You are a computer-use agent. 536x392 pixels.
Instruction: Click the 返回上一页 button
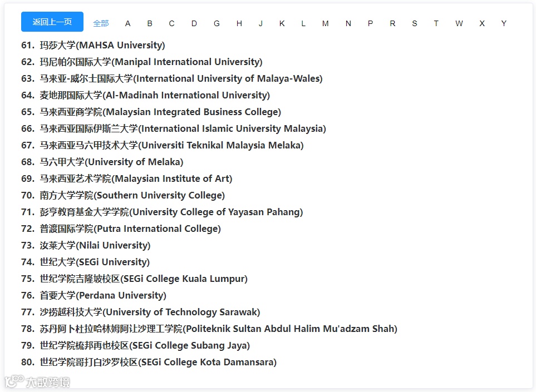(52, 22)
